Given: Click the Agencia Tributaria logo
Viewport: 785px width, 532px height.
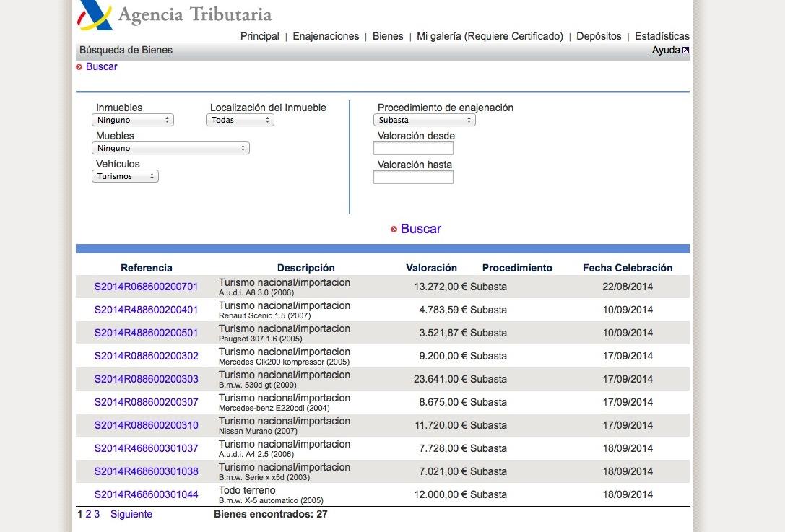Looking at the screenshot, I should coord(175,15).
